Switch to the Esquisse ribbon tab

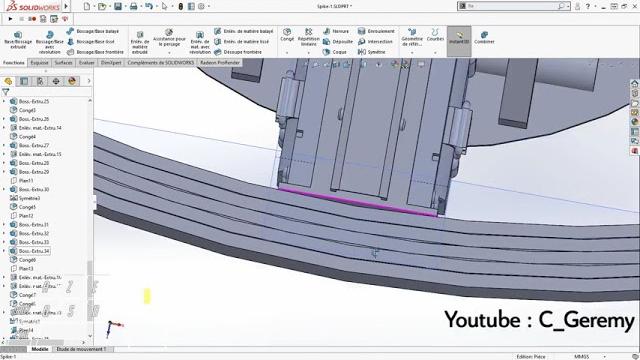click(x=39, y=63)
